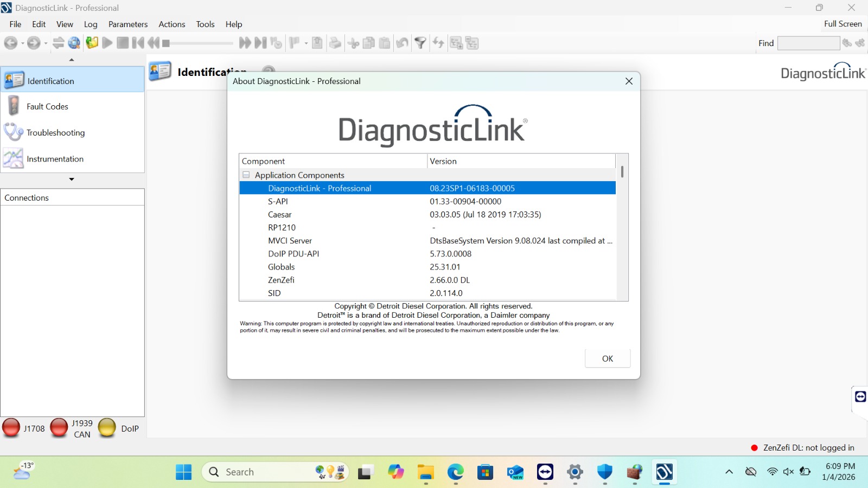
Task: Click the flag marker toolbar icon
Action: point(295,43)
